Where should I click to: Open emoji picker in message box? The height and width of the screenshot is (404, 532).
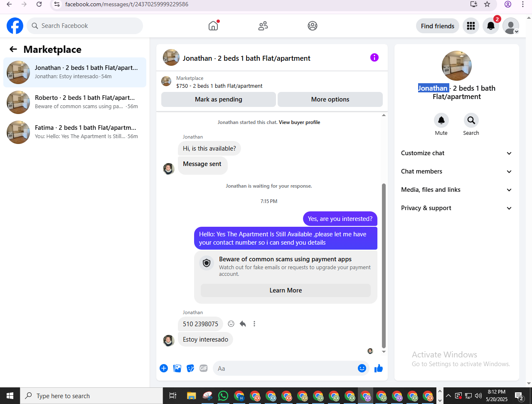362,368
